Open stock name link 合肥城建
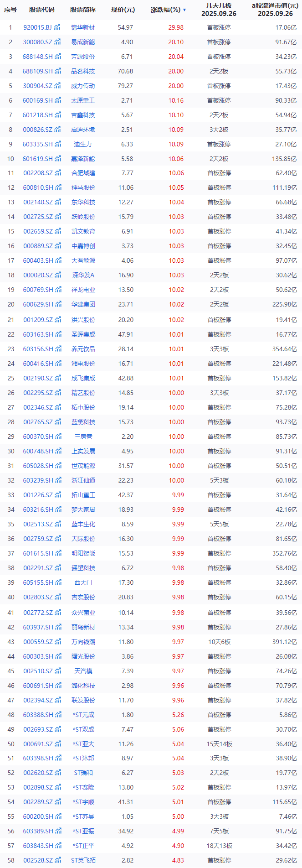The image size is (302, 868). pos(83,173)
